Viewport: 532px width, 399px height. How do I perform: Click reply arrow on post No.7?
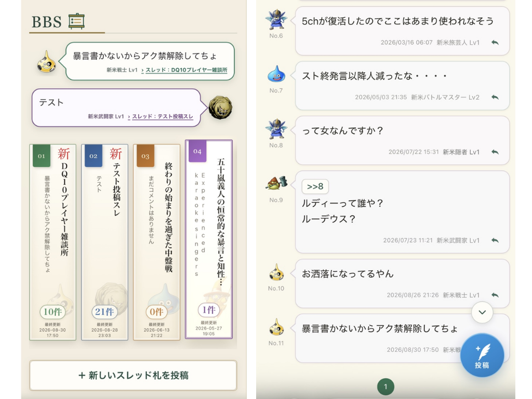click(495, 97)
